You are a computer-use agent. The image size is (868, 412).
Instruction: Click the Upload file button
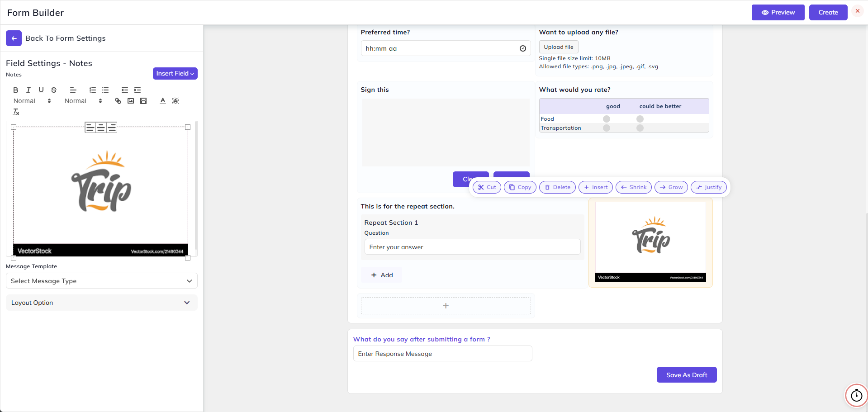pos(559,47)
